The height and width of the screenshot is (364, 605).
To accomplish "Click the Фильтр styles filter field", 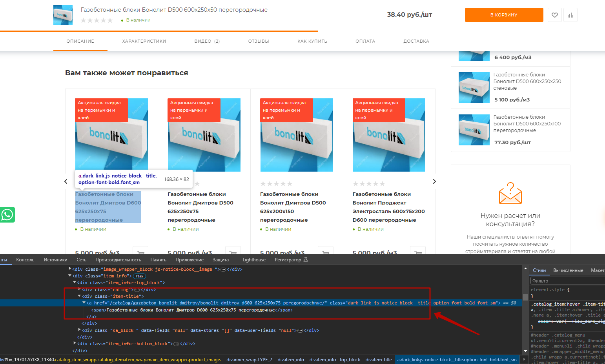I will [x=567, y=281].
